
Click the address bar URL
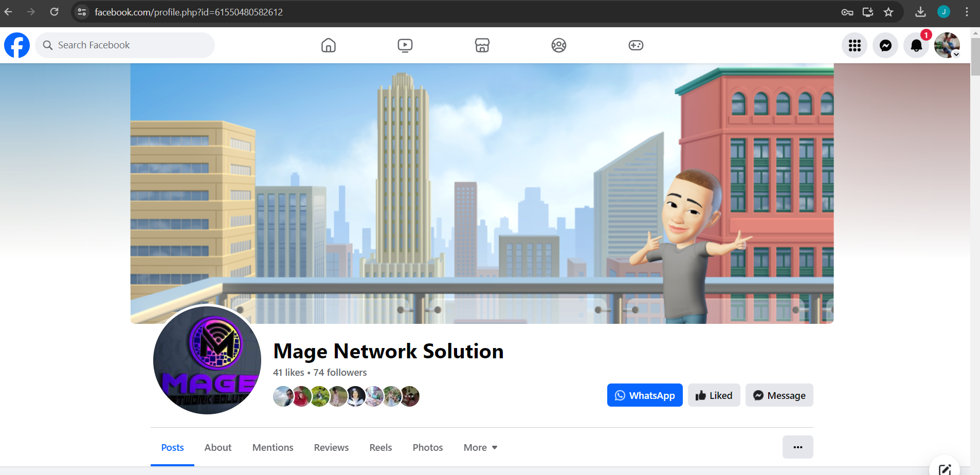189,12
